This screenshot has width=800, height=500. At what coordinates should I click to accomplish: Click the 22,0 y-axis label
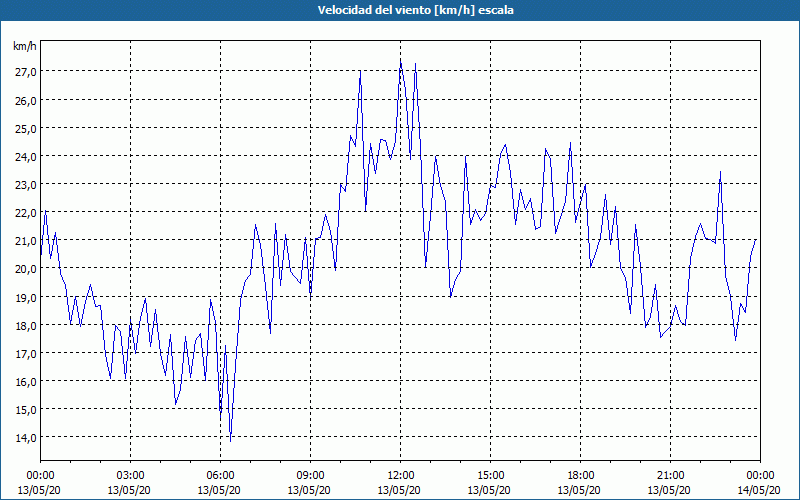coord(25,213)
